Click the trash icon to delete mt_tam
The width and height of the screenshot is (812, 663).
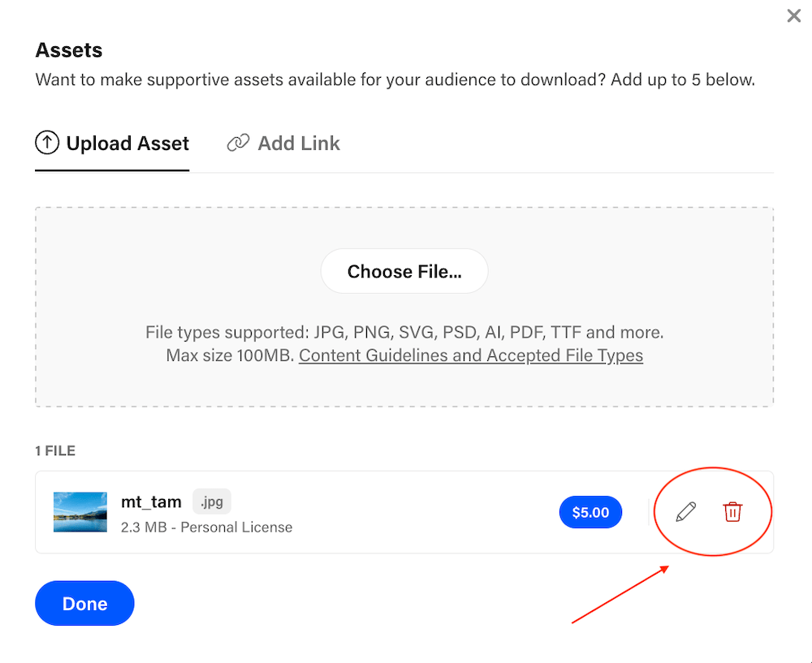point(733,512)
